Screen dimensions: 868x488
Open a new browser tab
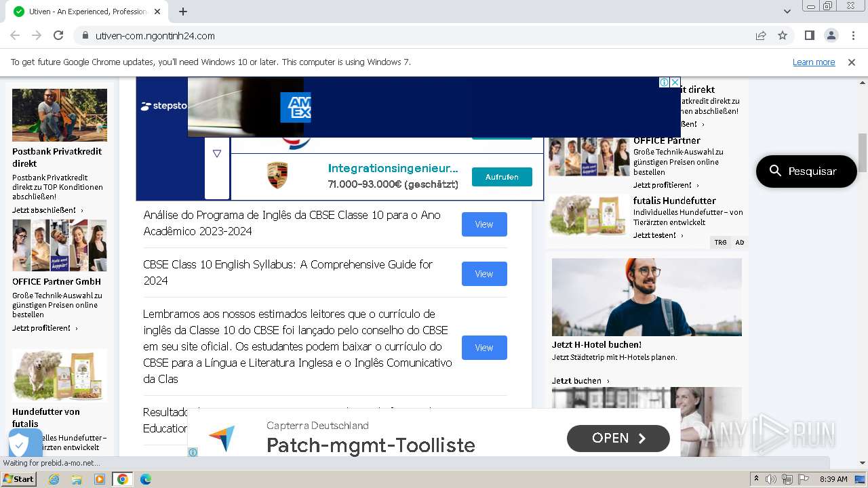tap(183, 12)
